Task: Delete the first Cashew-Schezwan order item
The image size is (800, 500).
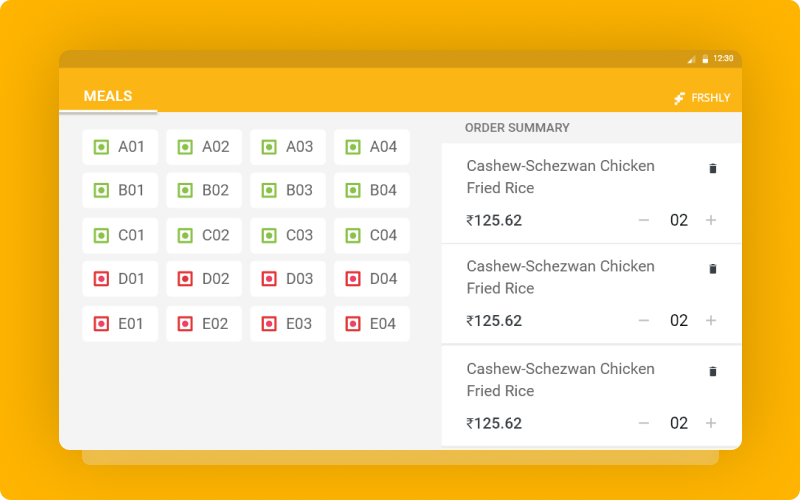Action: (x=713, y=168)
